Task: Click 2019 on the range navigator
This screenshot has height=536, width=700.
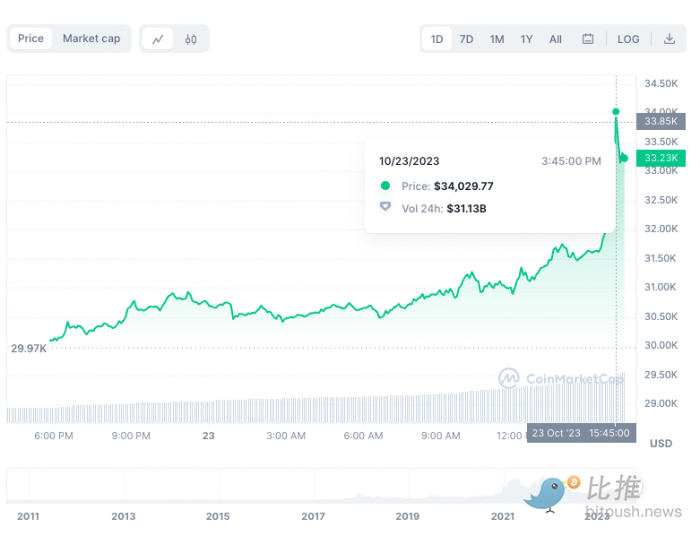Action: (407, 516)
